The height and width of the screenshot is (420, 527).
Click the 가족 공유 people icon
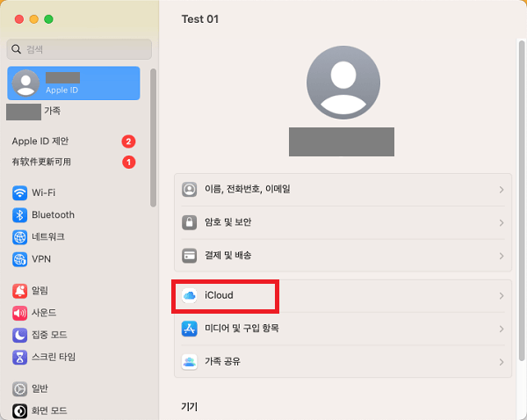click(x=189, y=362)
